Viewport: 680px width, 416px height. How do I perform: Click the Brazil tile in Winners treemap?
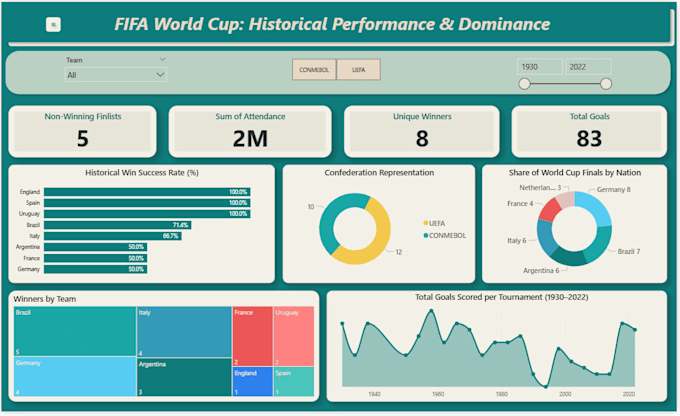75,331
